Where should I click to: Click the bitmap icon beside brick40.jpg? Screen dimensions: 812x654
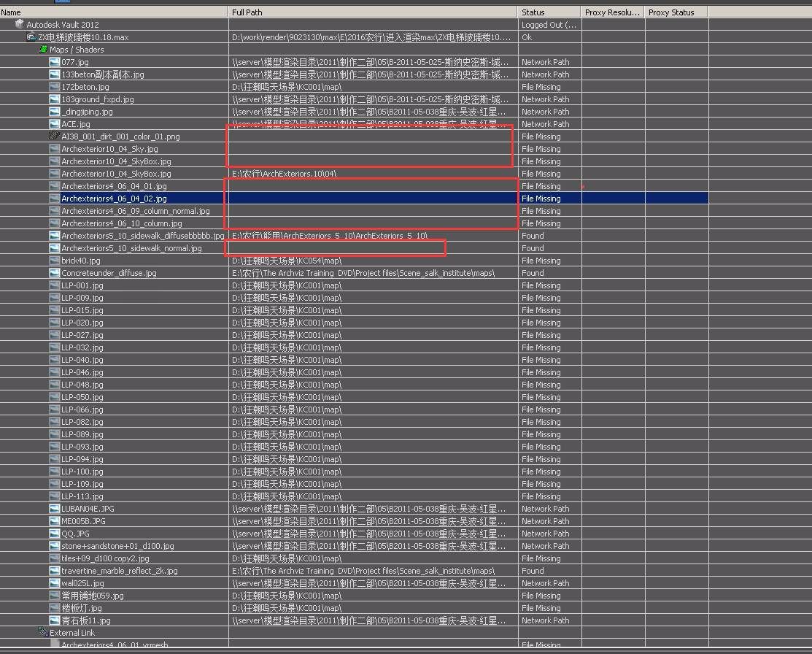55,261
